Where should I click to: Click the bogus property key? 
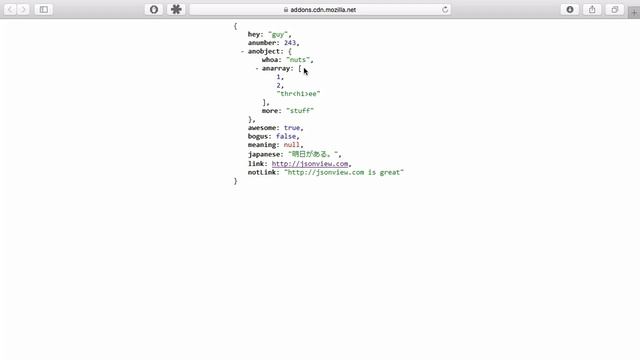coord(258,136)
